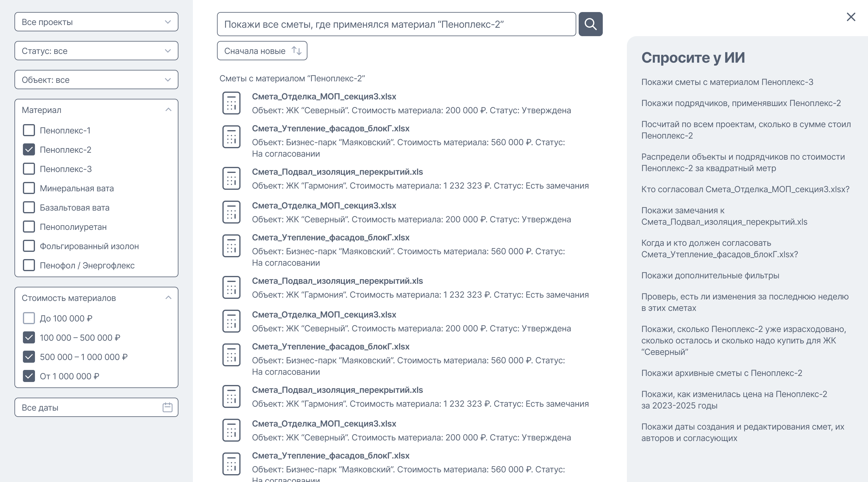Tick the Минеральная вата checkbox
The width and height of the screenshot is (868, 482).
[x=29, y=188]
